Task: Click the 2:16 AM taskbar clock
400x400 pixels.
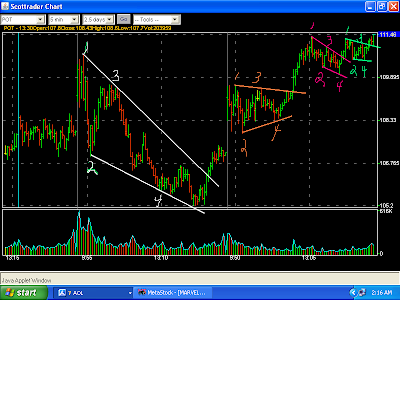Action: [382, 293]
